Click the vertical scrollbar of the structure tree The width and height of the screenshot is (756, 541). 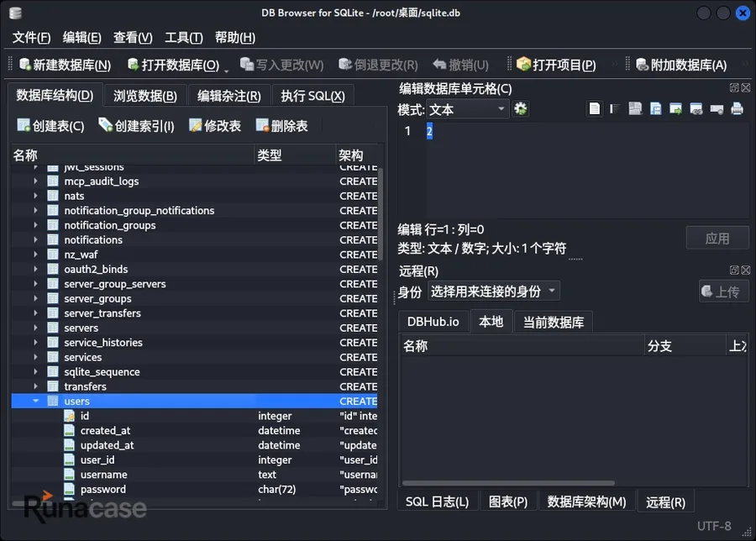[381, 213]
